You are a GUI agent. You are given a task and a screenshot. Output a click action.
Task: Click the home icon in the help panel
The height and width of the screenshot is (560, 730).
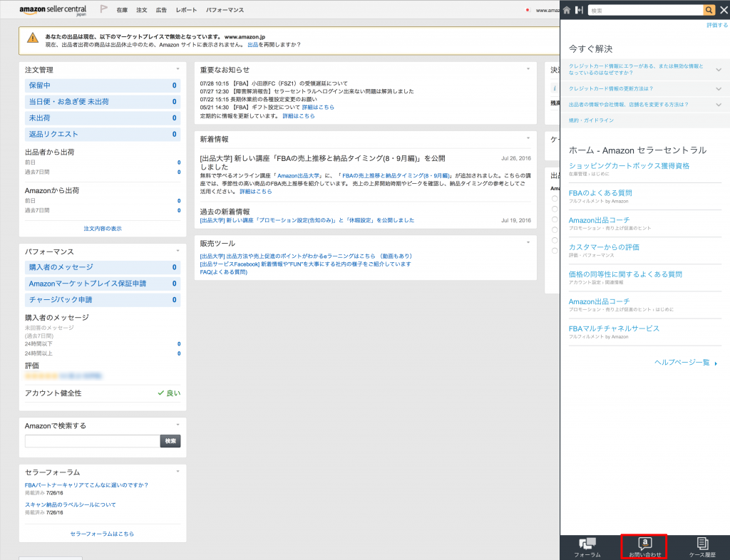567,10
